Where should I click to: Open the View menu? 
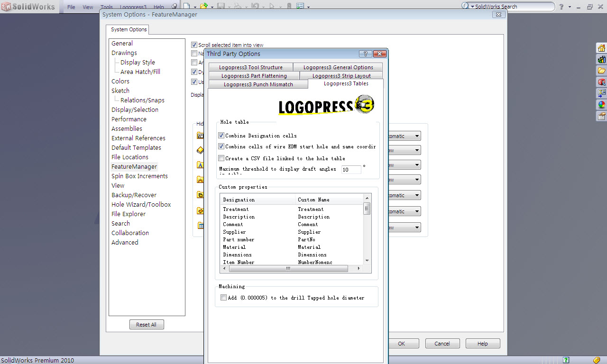[x=88, y=7]
